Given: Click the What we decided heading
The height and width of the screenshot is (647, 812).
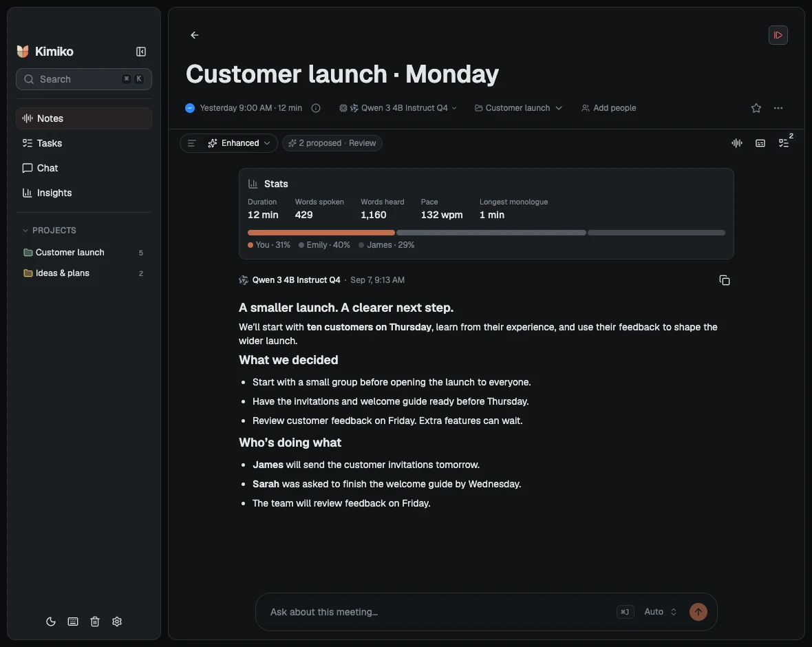Looking at the screenshot, I should click(x=288, y=360).
